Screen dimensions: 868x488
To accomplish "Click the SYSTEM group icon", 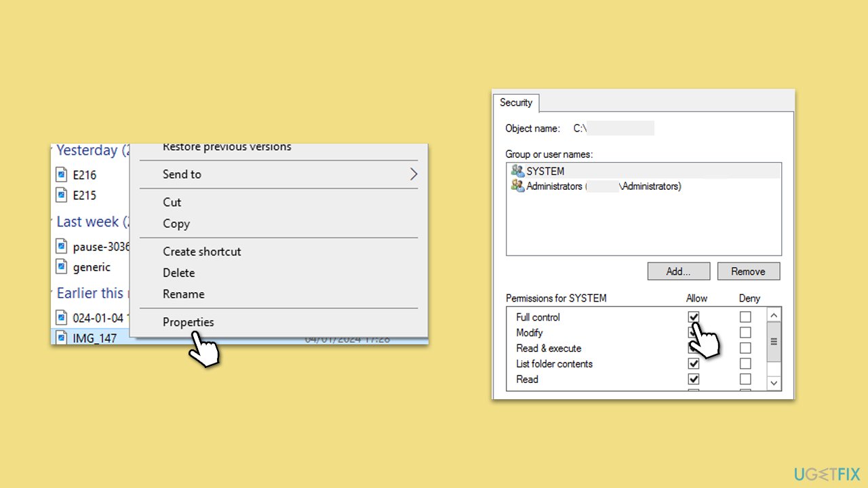I will [517, 171].
